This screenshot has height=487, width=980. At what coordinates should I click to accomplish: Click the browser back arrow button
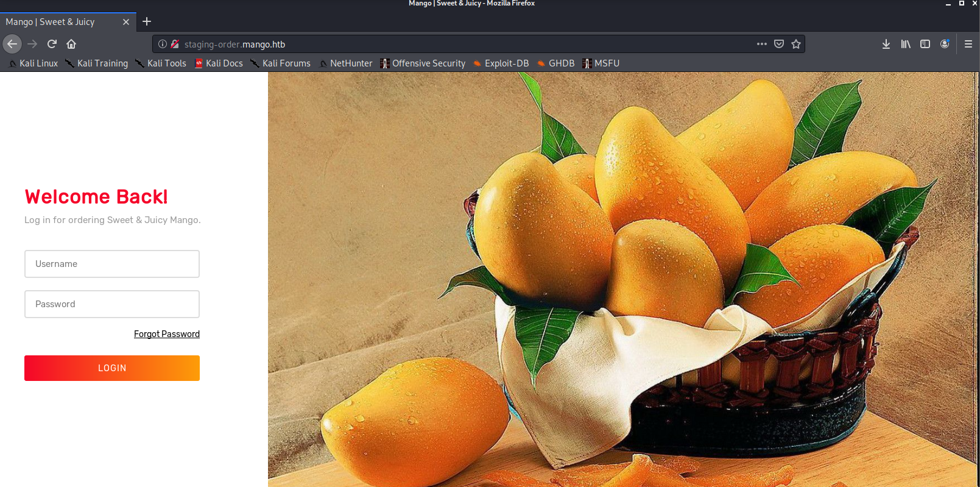pyautogui.click(x=12, y=44)
